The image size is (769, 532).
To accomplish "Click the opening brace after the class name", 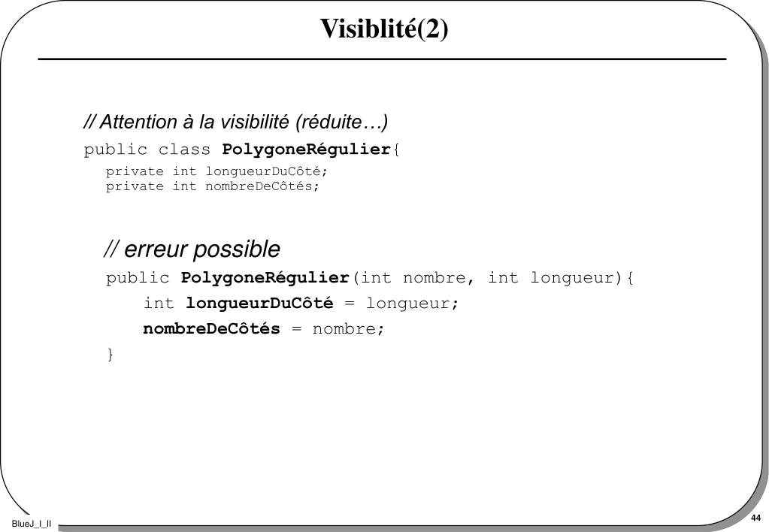I will [396, 150].
